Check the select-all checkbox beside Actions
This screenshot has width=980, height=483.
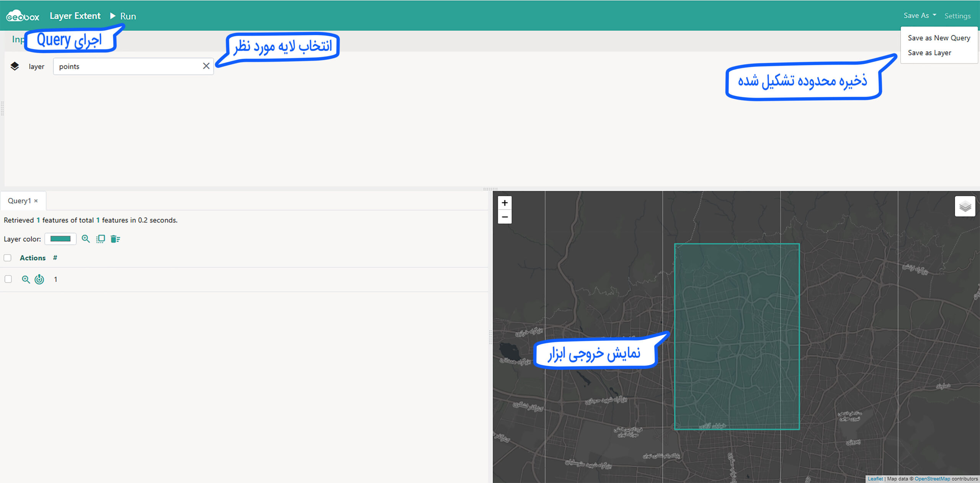8,258
